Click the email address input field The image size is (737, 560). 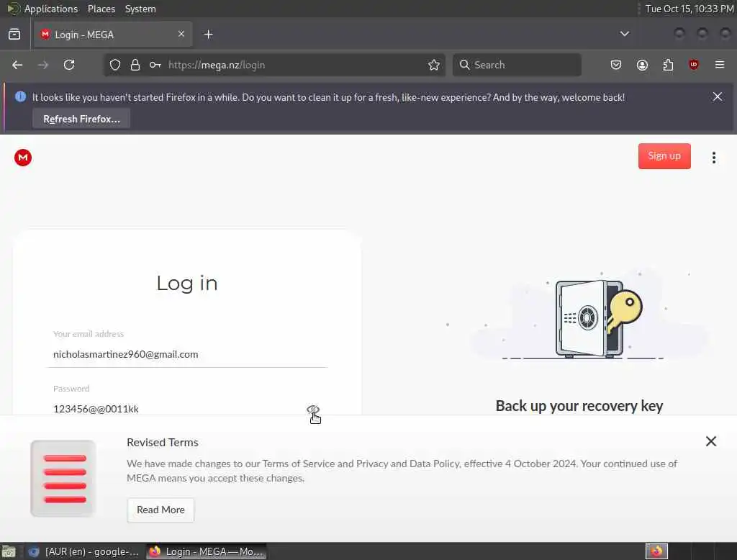pyautogui.click(x=188, y=354)
